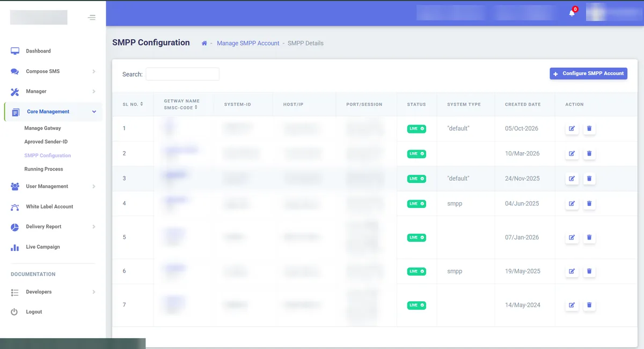This screenshot has width=644, height=349.
Task: Click the "default" system type in row 3
Action: [458, 179]
